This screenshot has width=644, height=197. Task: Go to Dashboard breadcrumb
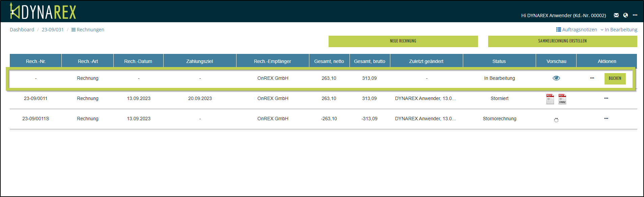22,30
